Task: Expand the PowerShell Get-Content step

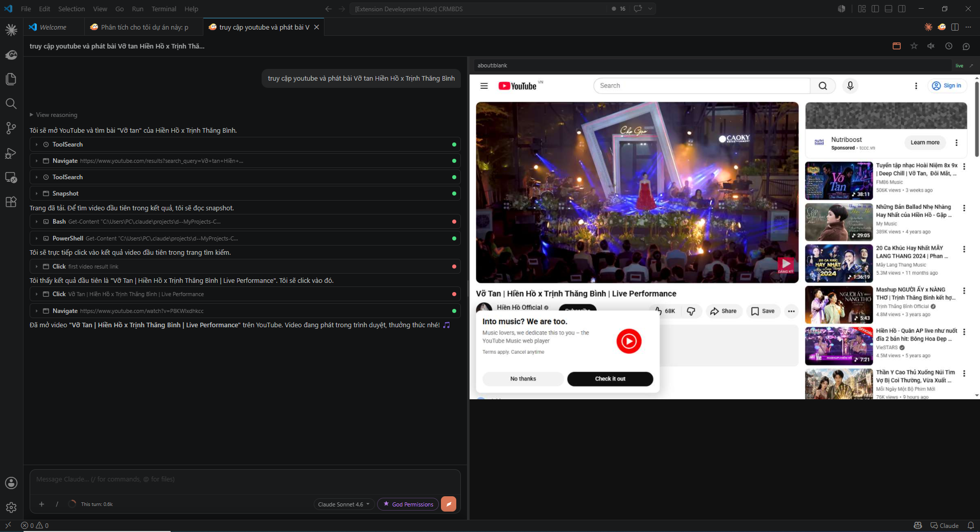Action: tap(245, 238)
